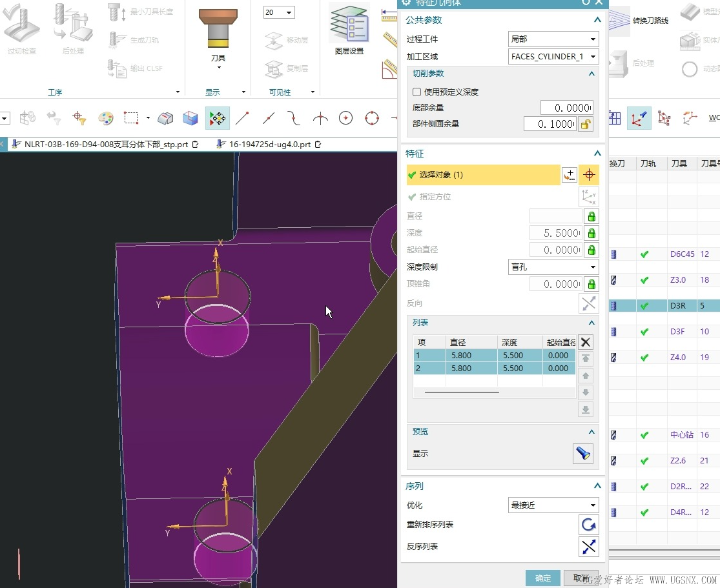
Task: Open the 可见性 group dropdown menu
Action: coord(313,92)
